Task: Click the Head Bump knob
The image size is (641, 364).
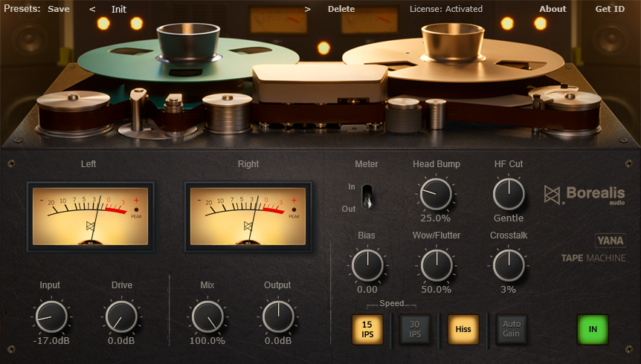Action: [x=437, y=194]
